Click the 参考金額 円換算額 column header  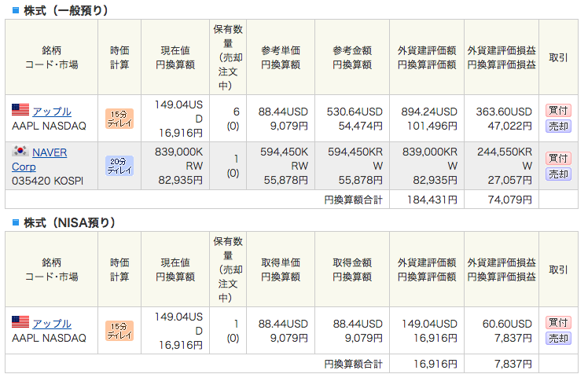(352, 57)
